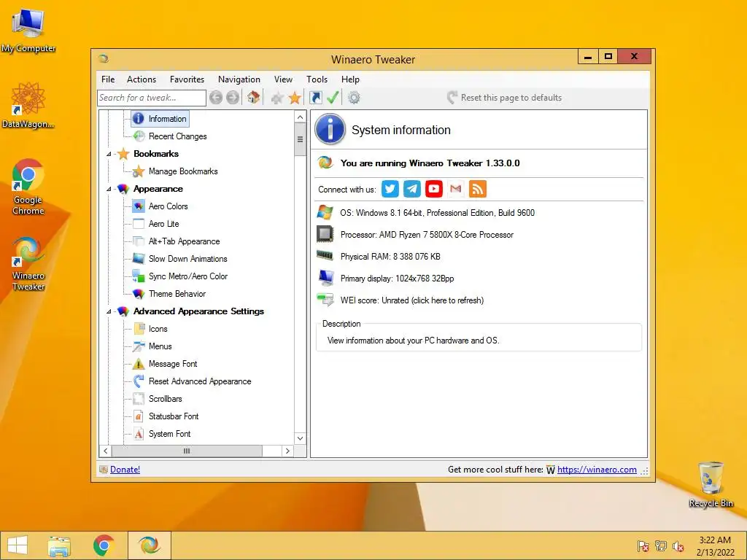Select Aero Lite tree item
The image size is (747, 560).
pyautogui.click(x=163, y=224)
